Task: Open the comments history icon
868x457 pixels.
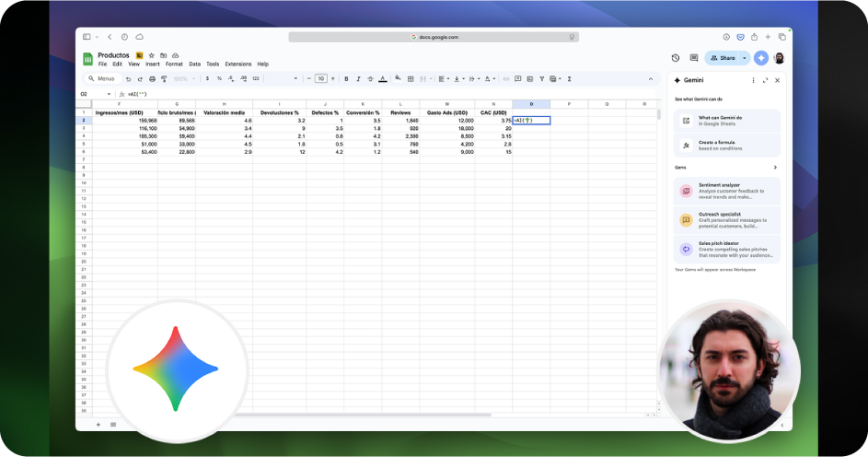Action: pos(694,58)
